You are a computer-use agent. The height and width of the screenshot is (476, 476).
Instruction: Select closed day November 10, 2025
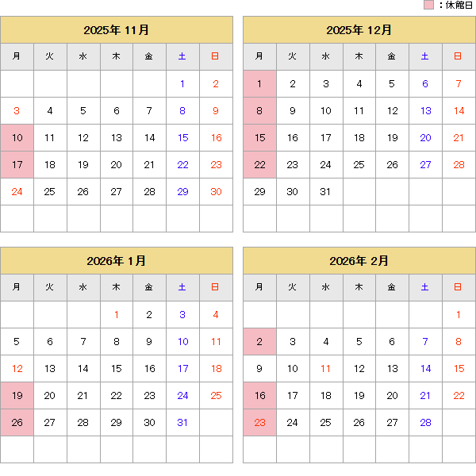pos(17,138)
